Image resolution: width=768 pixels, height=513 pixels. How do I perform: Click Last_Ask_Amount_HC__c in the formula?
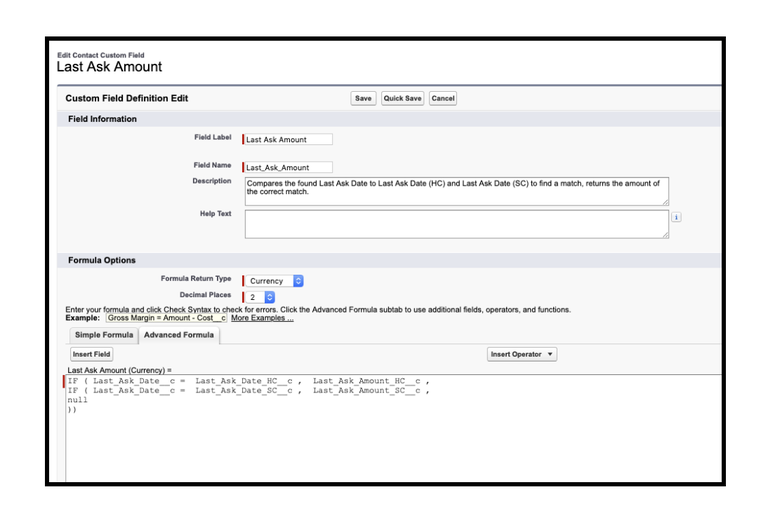coord(366,381)
